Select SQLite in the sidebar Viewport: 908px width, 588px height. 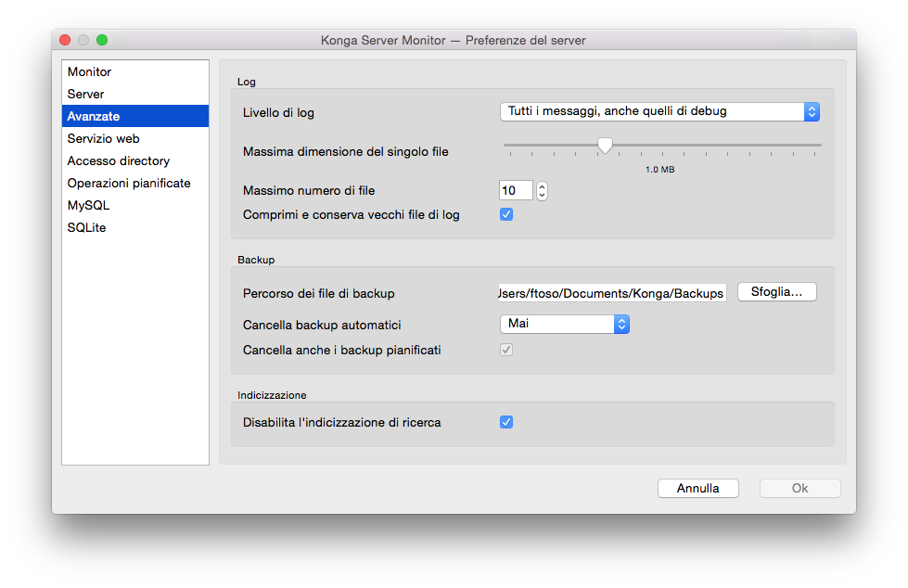coord(134,227)
